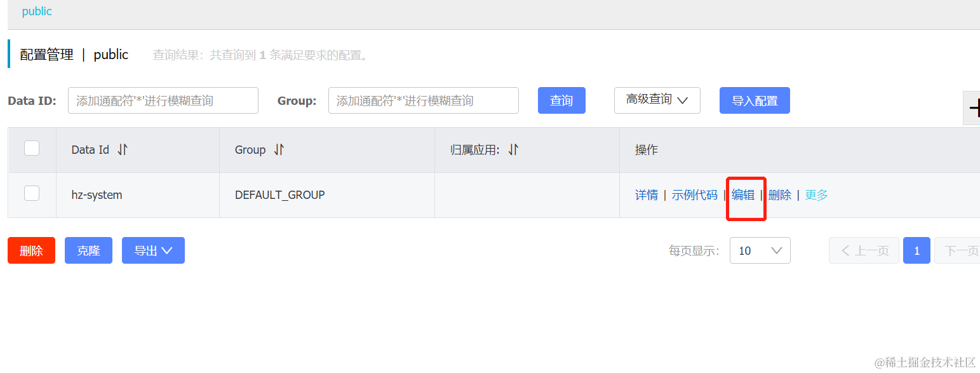Click the 查询 search button

point(561,100)
